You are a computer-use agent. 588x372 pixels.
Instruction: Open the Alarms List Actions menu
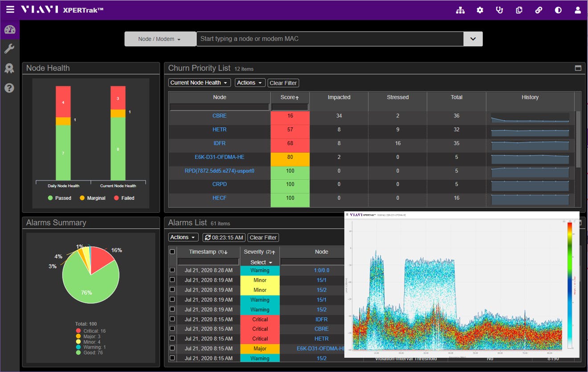click(x=183, y=237)
